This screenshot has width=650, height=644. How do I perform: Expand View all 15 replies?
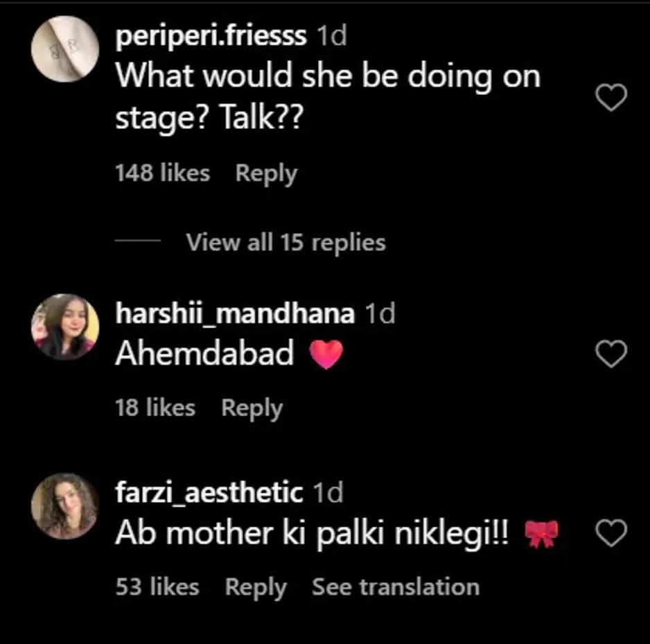coord(286,242)
